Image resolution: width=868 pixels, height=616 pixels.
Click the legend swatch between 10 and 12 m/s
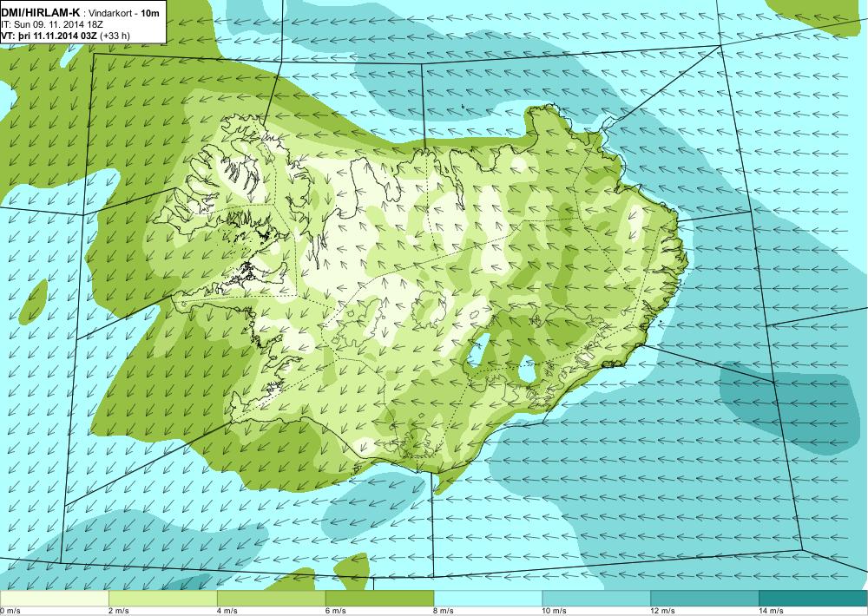597,599
